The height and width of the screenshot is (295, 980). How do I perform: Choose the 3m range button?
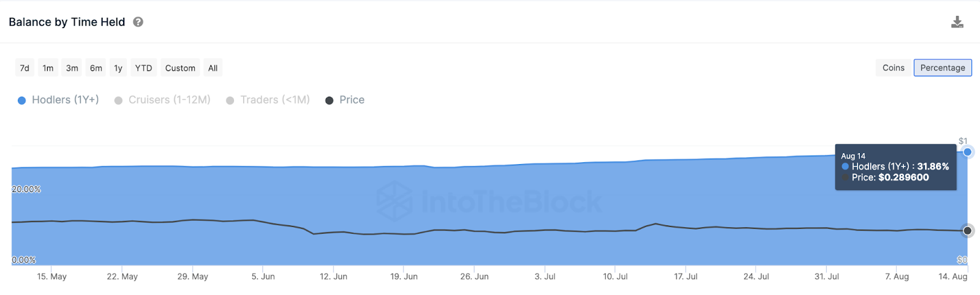(x=72, y=68)
